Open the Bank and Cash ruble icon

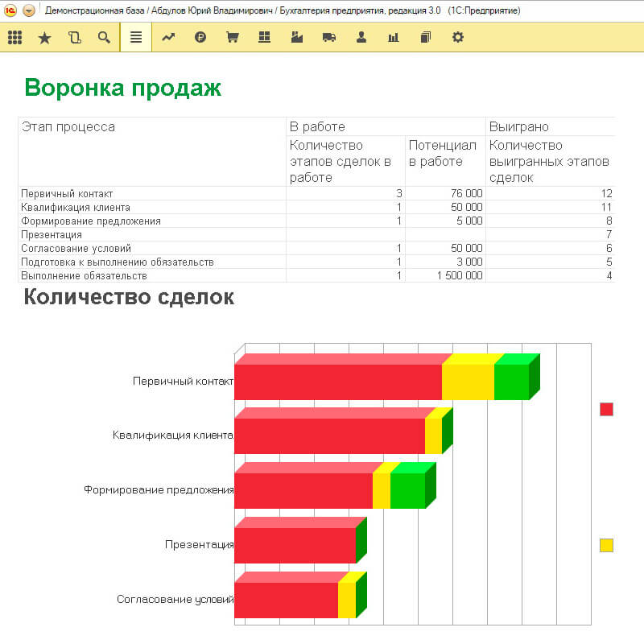click(200, 37)
